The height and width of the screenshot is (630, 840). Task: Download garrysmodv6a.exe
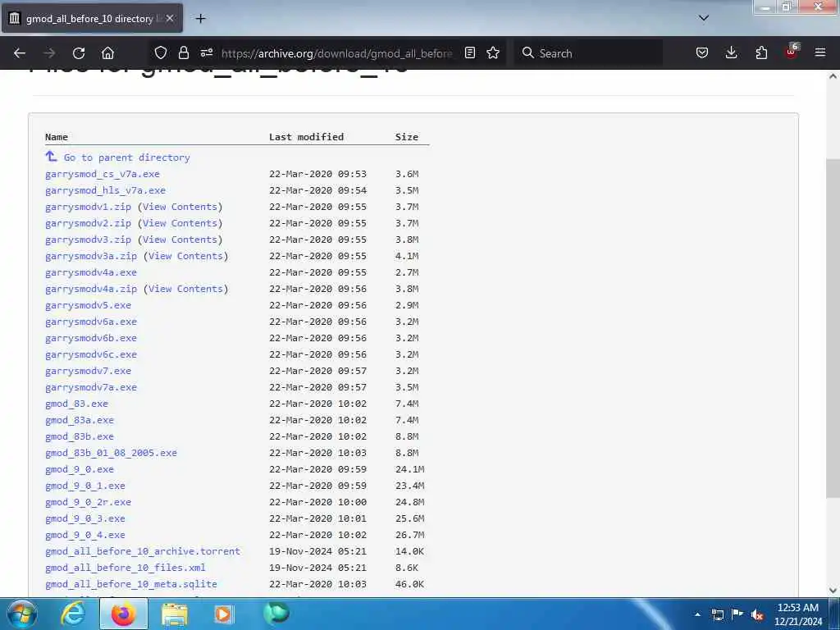(91, 322)
